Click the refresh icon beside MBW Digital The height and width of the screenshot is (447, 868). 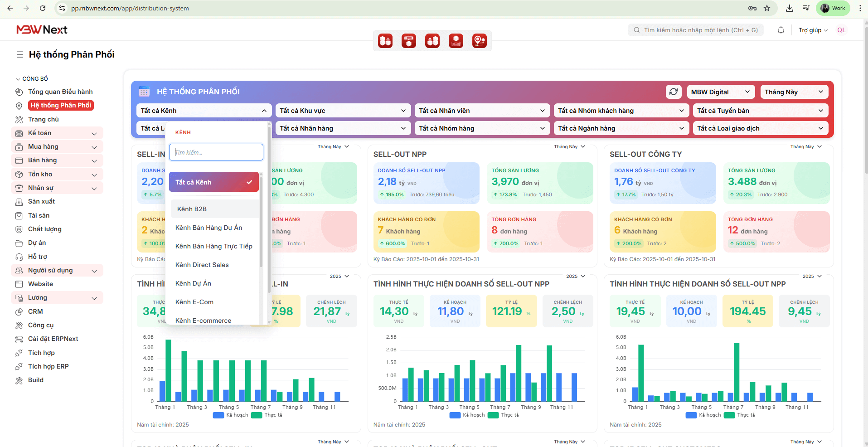[x=674, y=92]
